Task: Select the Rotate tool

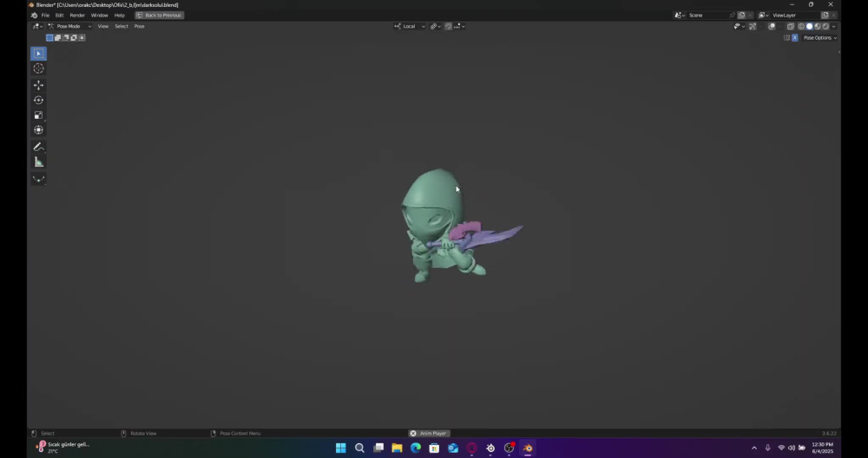Action: [x=39, y=100]
